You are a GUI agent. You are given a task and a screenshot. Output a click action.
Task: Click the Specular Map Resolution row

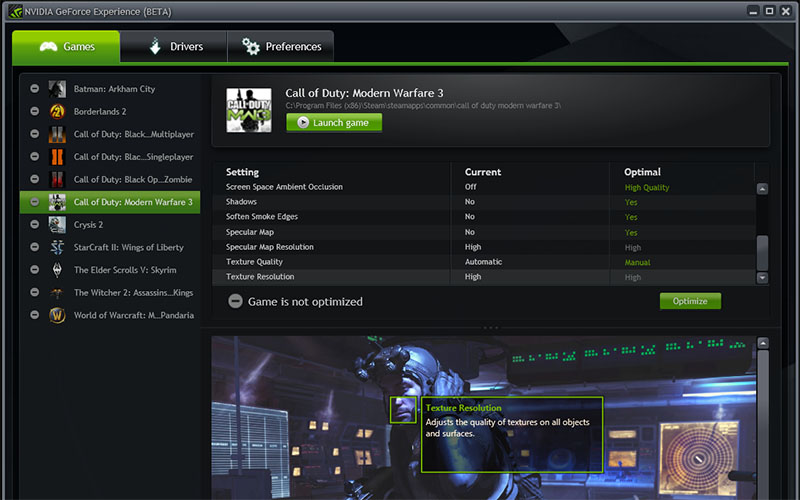click(484, 247)
